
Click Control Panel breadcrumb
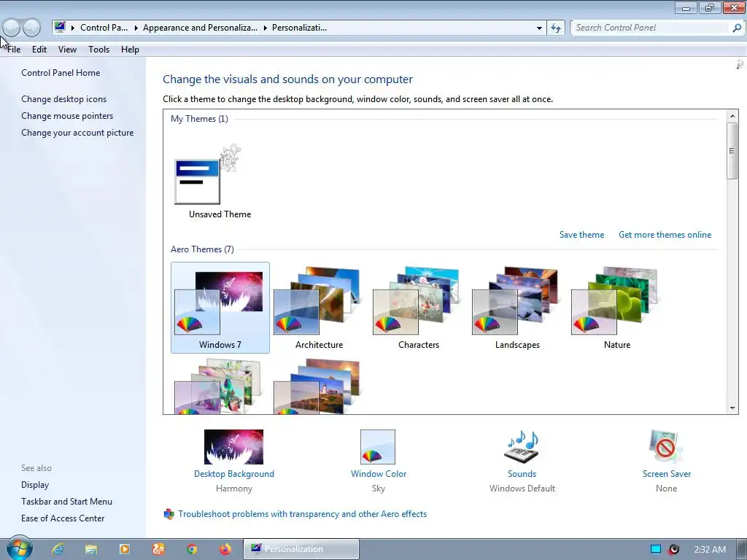click(x=104, y=28)
